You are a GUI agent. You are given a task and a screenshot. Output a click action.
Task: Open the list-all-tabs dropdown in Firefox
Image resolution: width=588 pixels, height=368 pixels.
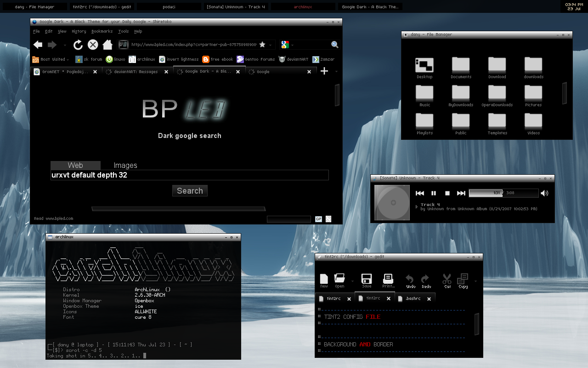point(336,71)
